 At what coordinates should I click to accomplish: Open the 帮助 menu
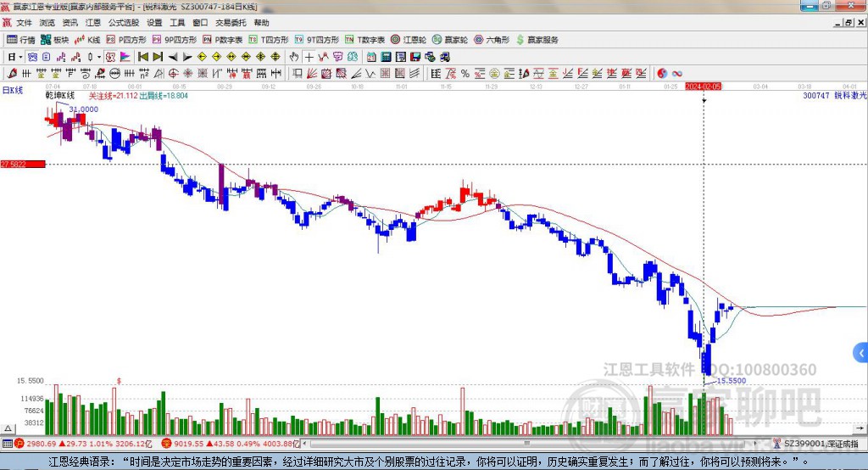(x=261, y=23)
